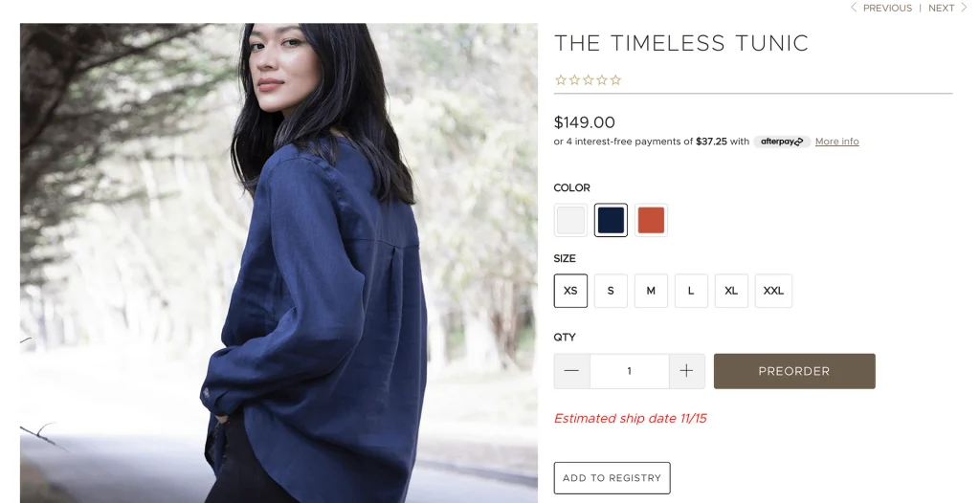Image resolution: width=980 pixels, height=503 pixels.
Task: Open the Afterpay More info link
Action: point(836,142)
